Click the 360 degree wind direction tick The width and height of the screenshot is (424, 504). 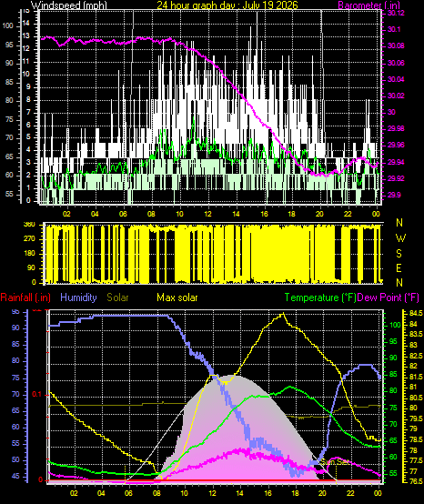point(29,225)
